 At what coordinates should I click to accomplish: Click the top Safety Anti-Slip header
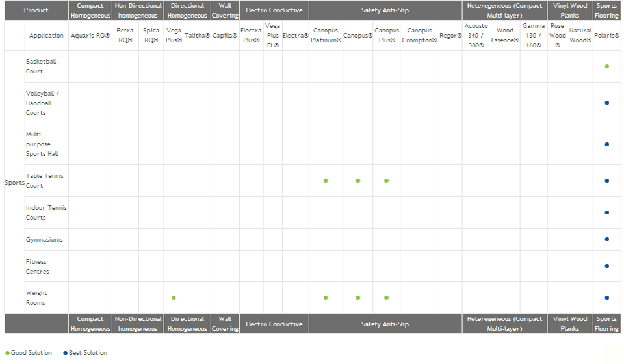[x=385, y=10]
